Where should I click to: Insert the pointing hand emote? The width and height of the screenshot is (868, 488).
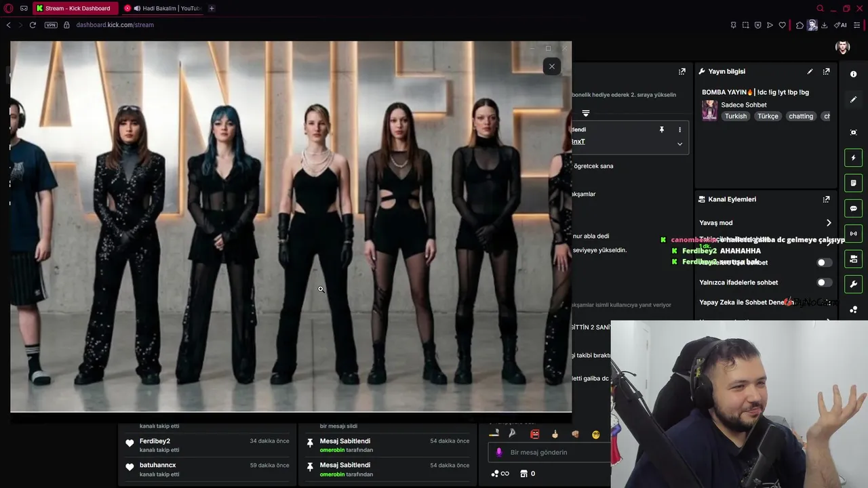point(555,434)
